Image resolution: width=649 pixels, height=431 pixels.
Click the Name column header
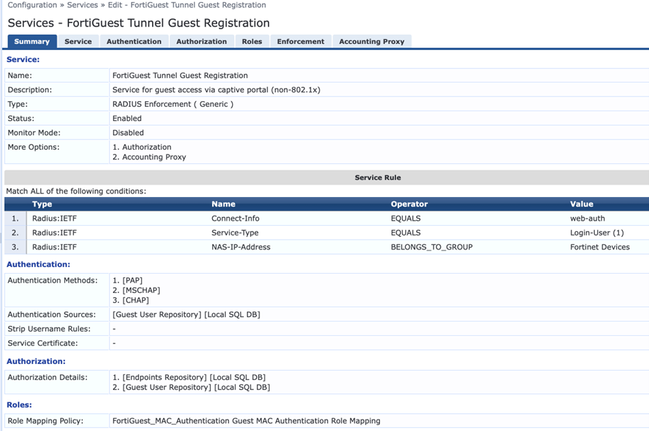tap(224, 204)
